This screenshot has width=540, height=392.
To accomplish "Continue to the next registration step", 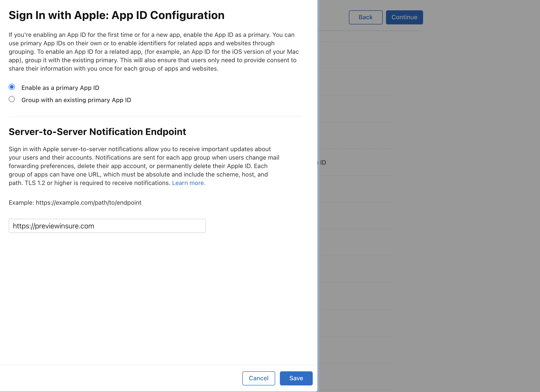I will pos(404,17).
